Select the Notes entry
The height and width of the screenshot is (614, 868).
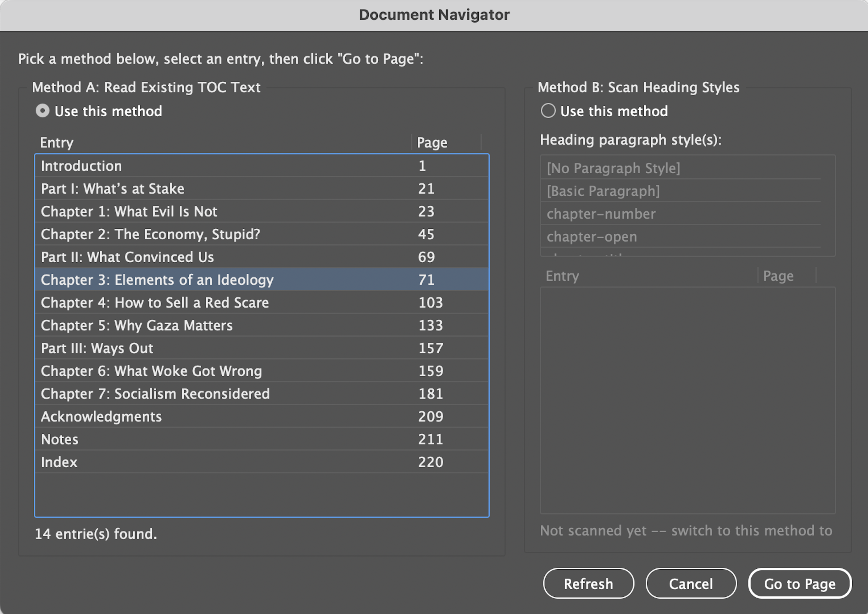(262, 439)
